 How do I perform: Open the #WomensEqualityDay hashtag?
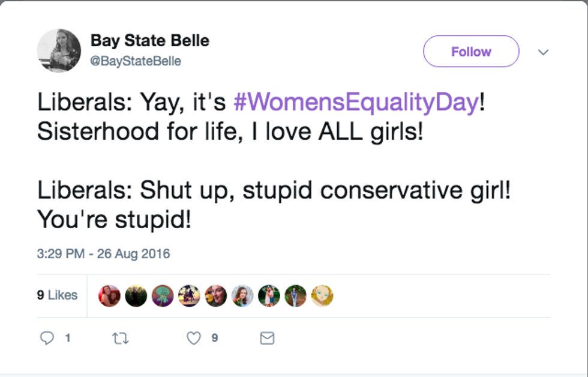point(356,103)
